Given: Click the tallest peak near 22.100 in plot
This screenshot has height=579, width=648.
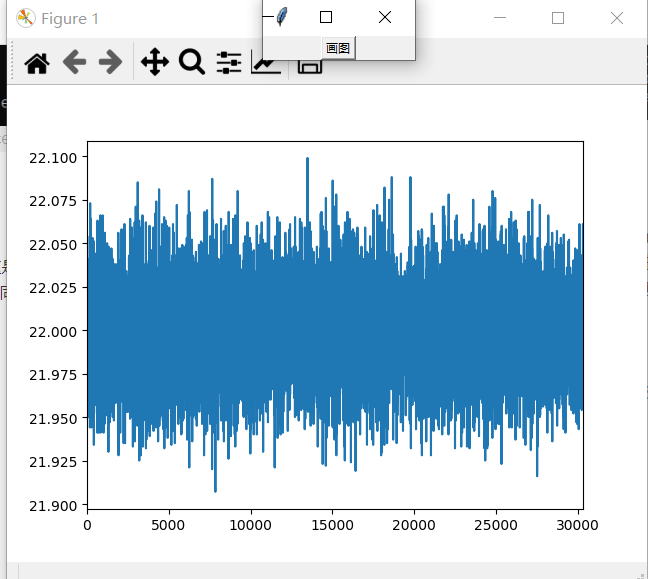Looking at the screenshot, I should pyautogui.click(x=307, y=159).
